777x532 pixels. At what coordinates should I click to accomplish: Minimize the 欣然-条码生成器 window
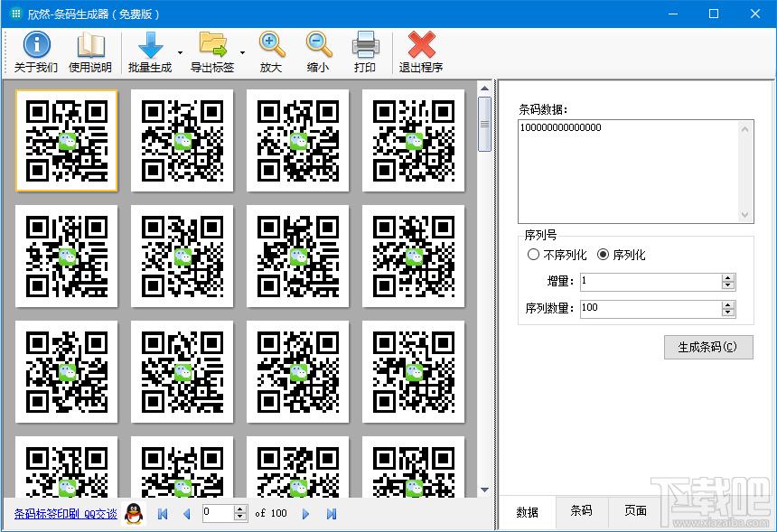coord(673,14)
